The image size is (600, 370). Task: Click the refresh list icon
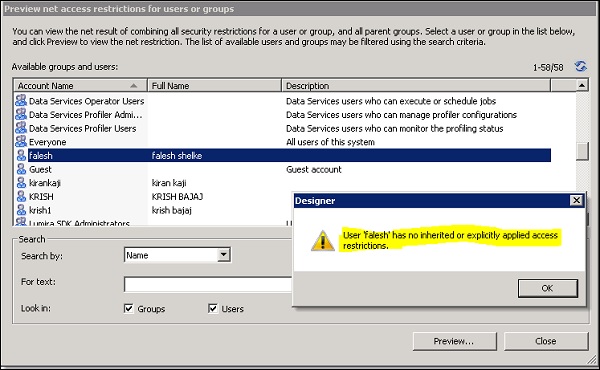click(580, 66)
